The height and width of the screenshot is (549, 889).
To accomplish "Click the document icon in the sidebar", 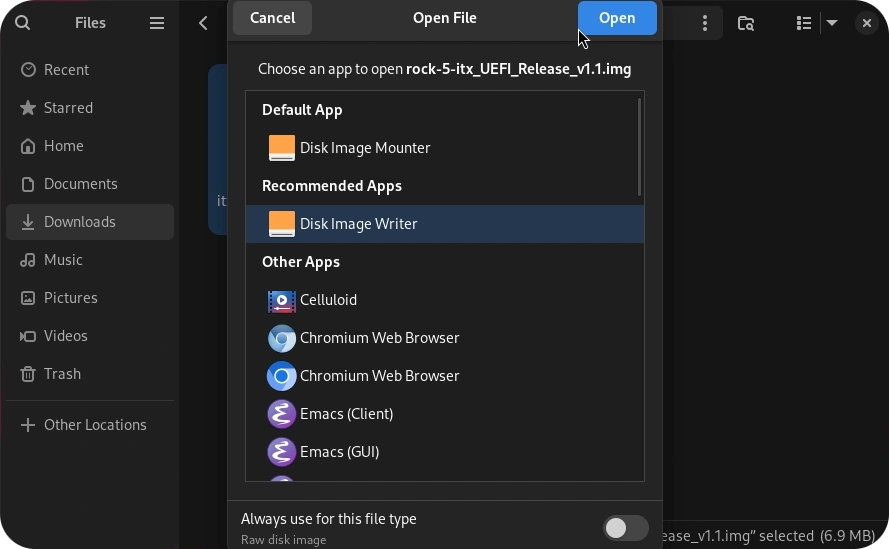I will click(28, 184).
